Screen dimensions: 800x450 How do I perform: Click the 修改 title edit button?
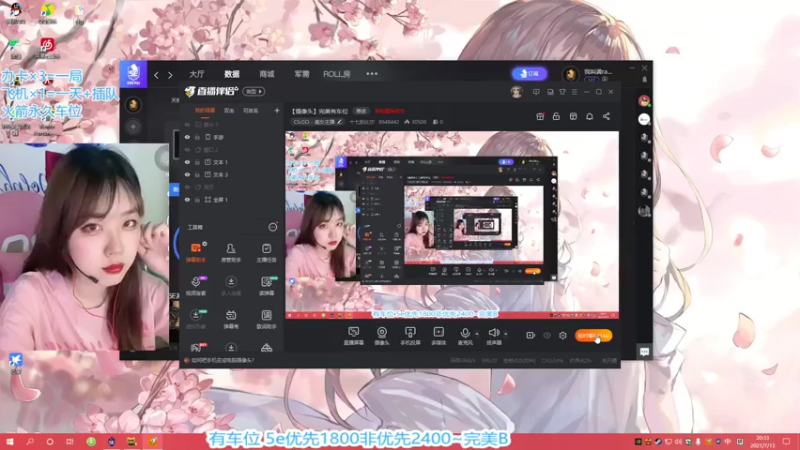(361, 111)
